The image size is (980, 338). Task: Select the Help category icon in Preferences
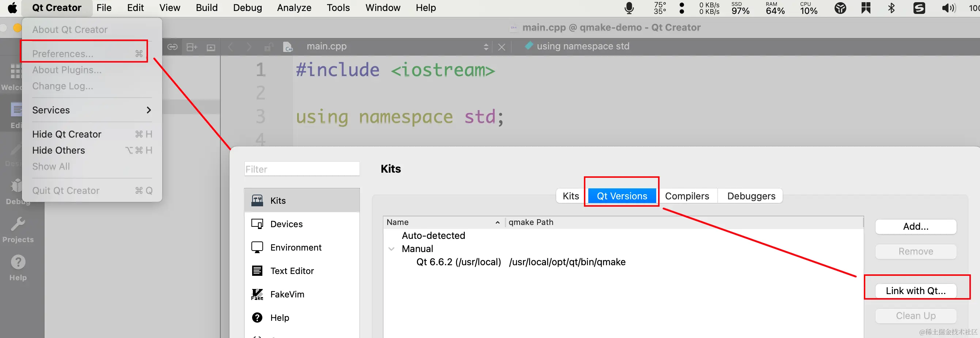click(x=257, y=318)
